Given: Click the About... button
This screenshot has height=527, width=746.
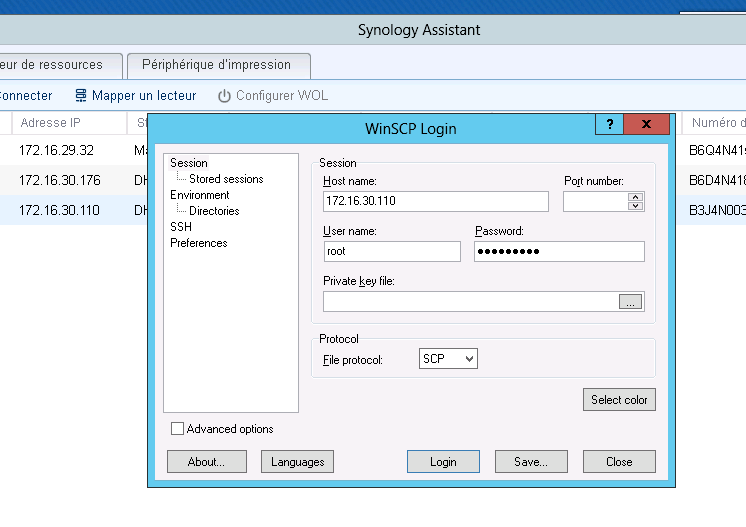Looking at the screenshot, I should tap(206, 461).
